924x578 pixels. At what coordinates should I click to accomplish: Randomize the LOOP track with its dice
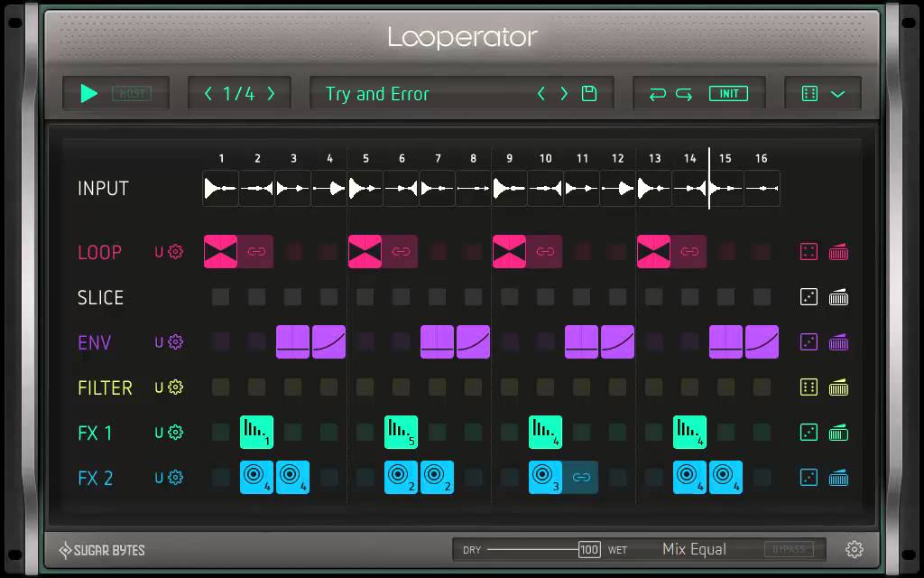809,252
